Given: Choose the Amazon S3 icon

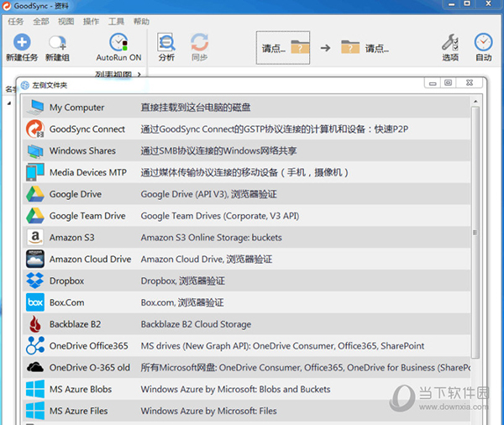Looking at the screenshot, I should tap(35, 237).
